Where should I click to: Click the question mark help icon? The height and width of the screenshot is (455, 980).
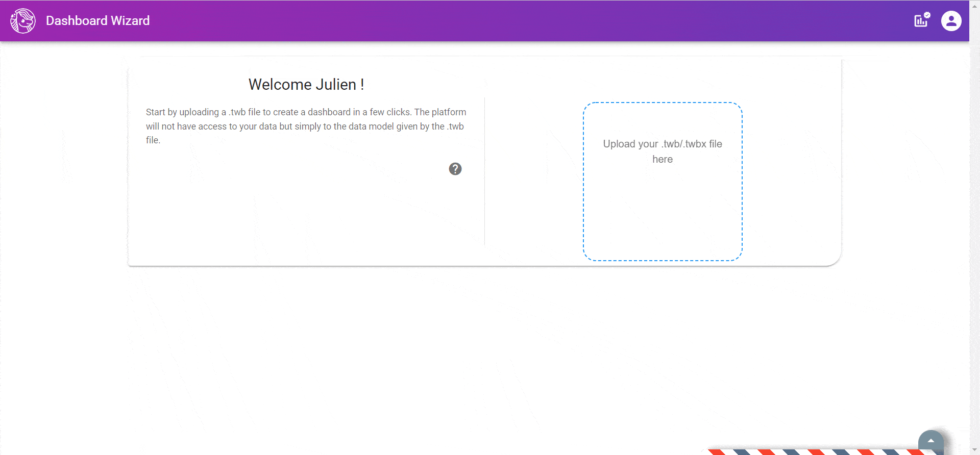pyautogui.click(x=455, y=169)
